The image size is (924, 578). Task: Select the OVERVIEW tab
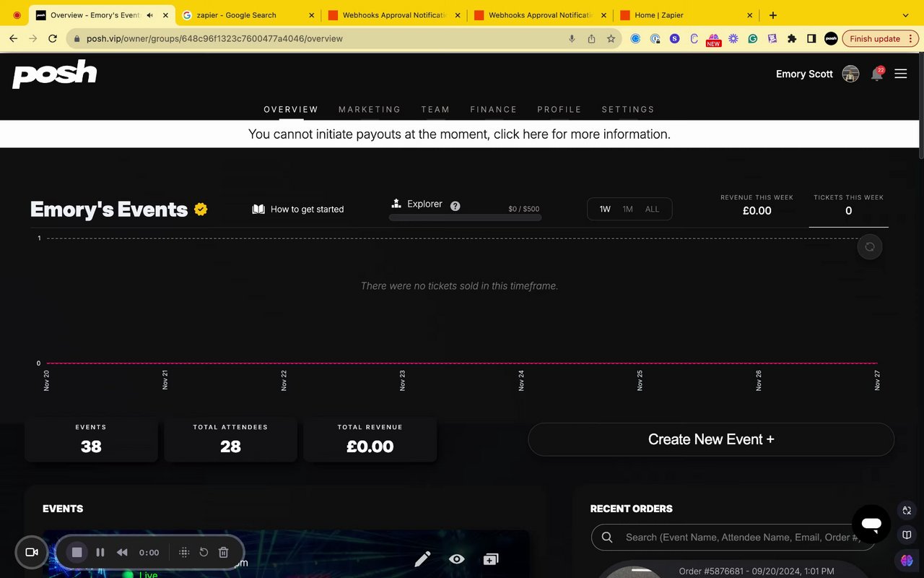(291, 109)
